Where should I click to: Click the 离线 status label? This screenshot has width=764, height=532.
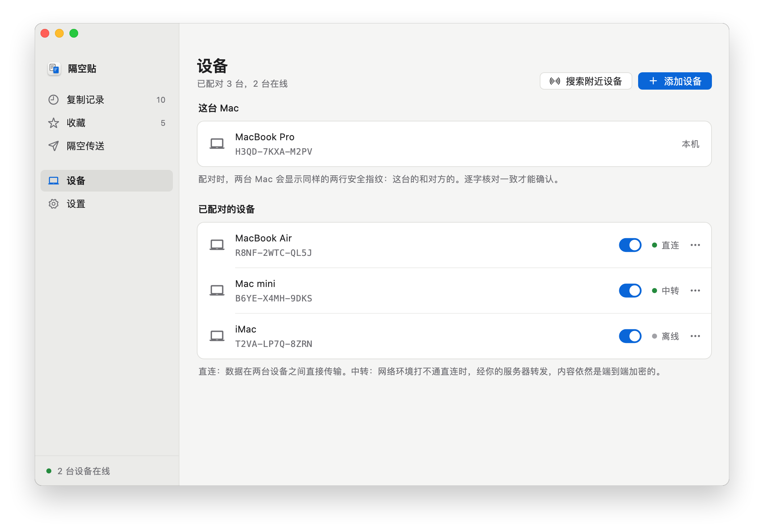click(670, 336)
